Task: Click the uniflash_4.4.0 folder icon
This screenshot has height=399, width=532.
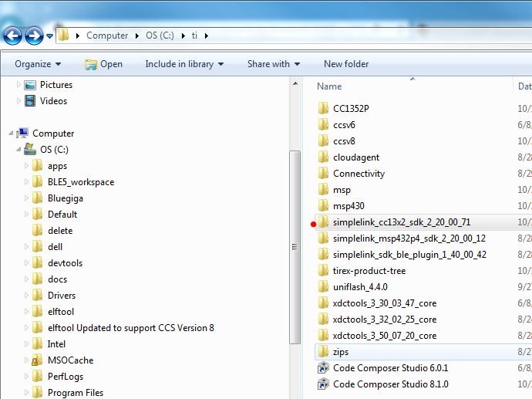Action: tap(323, 287)
